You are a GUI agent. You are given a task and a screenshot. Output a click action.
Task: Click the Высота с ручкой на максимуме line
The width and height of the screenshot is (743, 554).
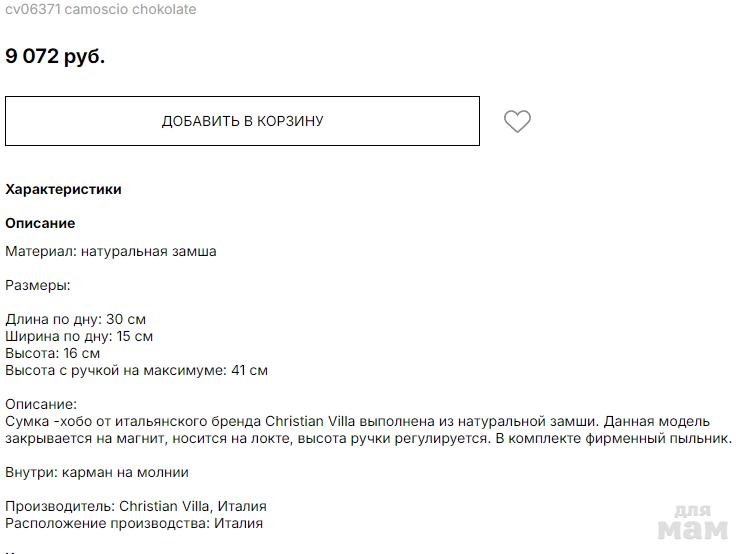click(136, 370)
